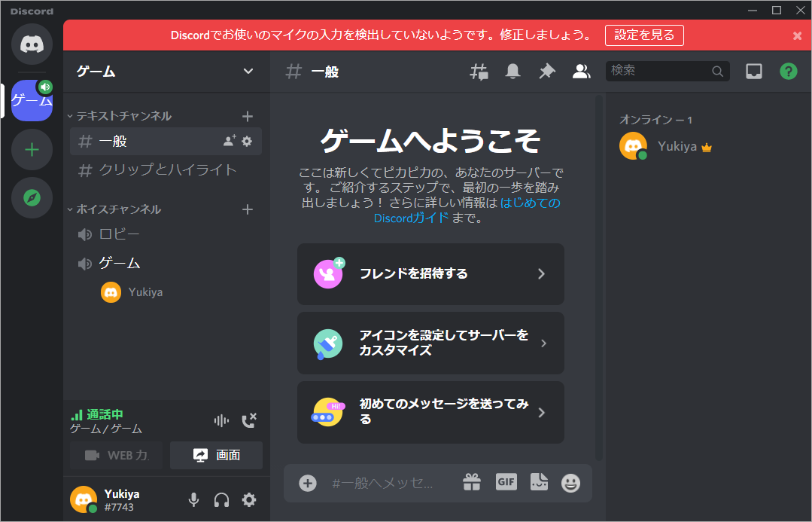This screenshot has height=522, width=812.
Task: Open アイコンを設定してサーバーをカスタマイズ card
Action: point(430,343)
